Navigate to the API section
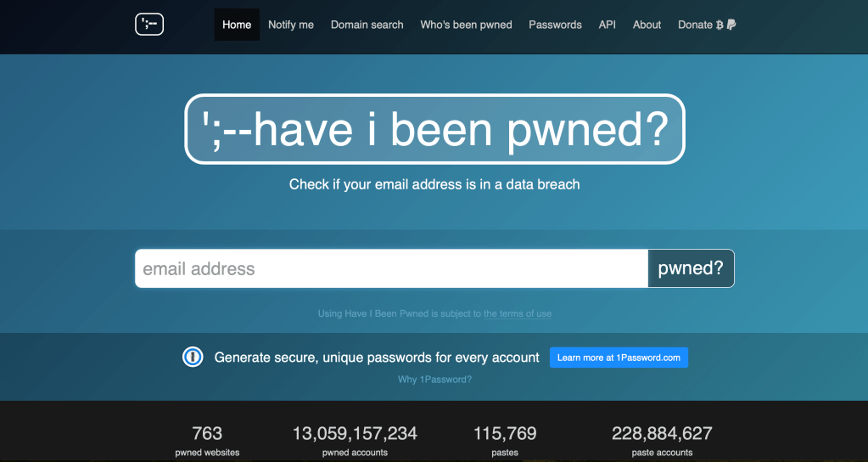This screenshot has height=462, width=868. click(x=607, y=25)
